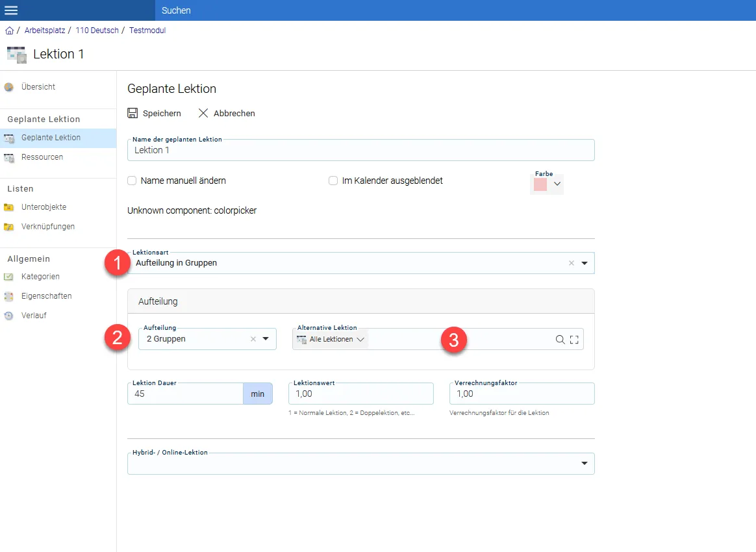Clear the Aufteilung 2 Gruppen selection
756x552 pixels.
point(253,339)
